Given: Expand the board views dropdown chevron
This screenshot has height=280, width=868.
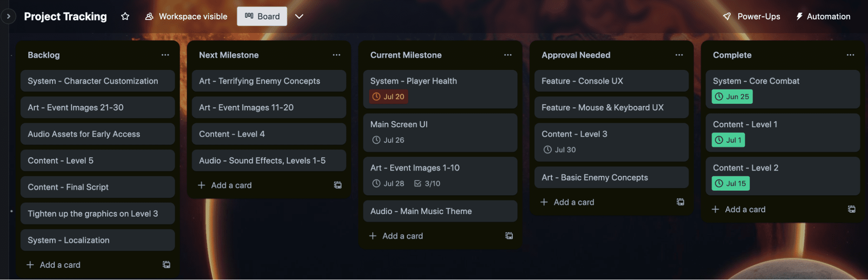Looking at the screenshot, I should [299, 16].
